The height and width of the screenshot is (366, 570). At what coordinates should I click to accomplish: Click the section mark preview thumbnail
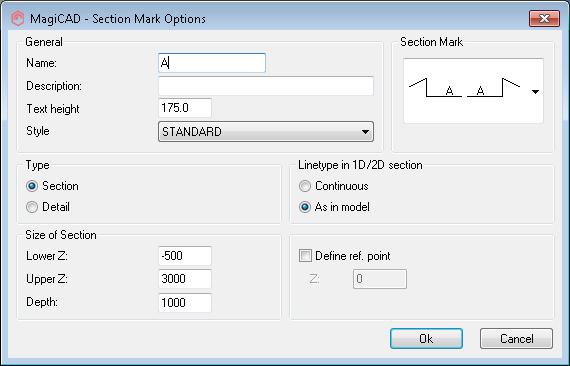click(466, 89)
